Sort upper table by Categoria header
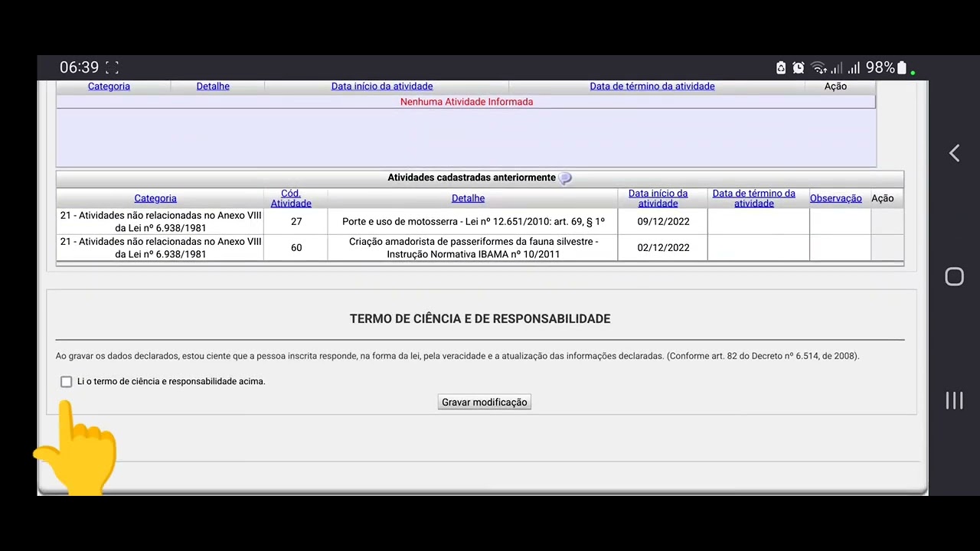The width and height of the screenshot is (980, 551). (109, 86)
